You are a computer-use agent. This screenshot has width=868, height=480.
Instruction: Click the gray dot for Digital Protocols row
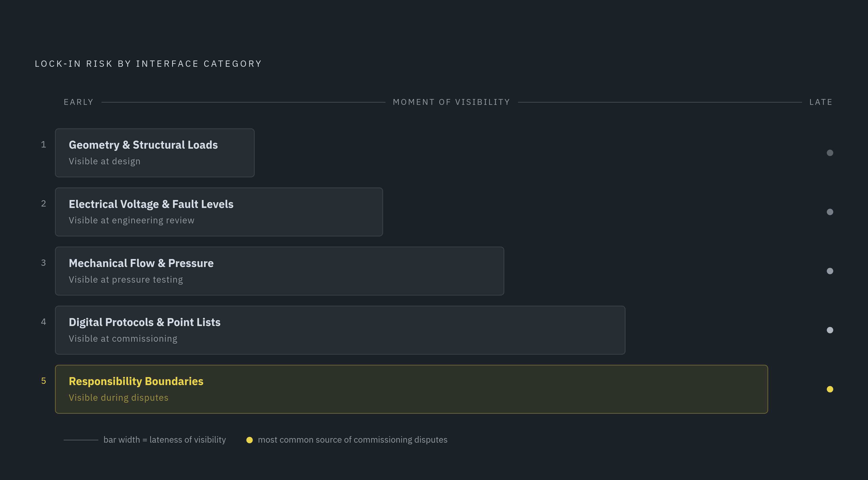point(830,330)
